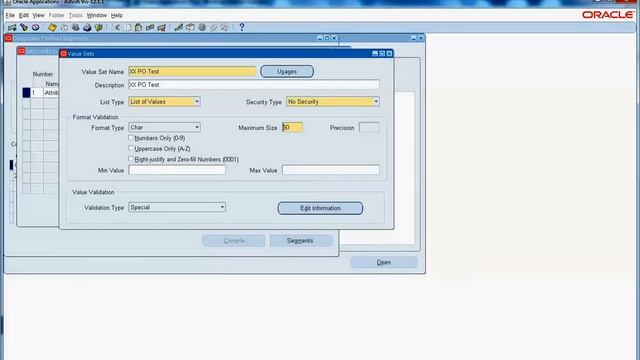Open the List Type dropdown

click(x=197, y=102)
